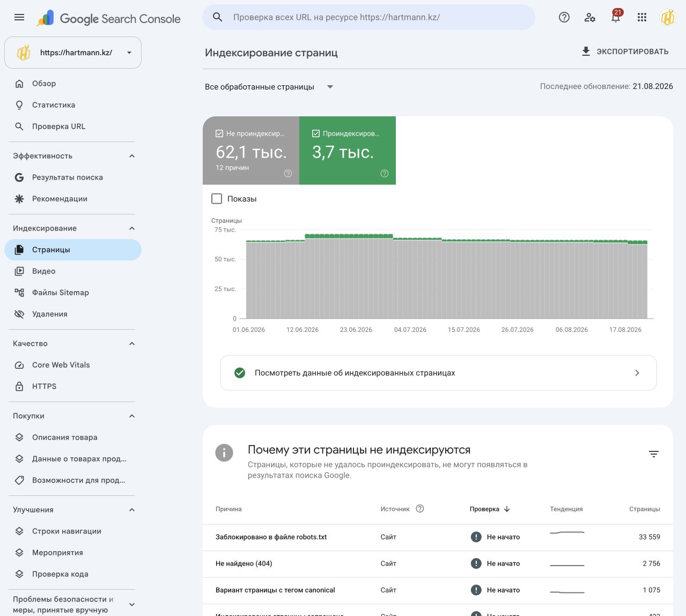This screenshot has height=616, width=686.
Task: Click ЭКСПОРТИРОВАТЬ button
Action: (625, 51)
